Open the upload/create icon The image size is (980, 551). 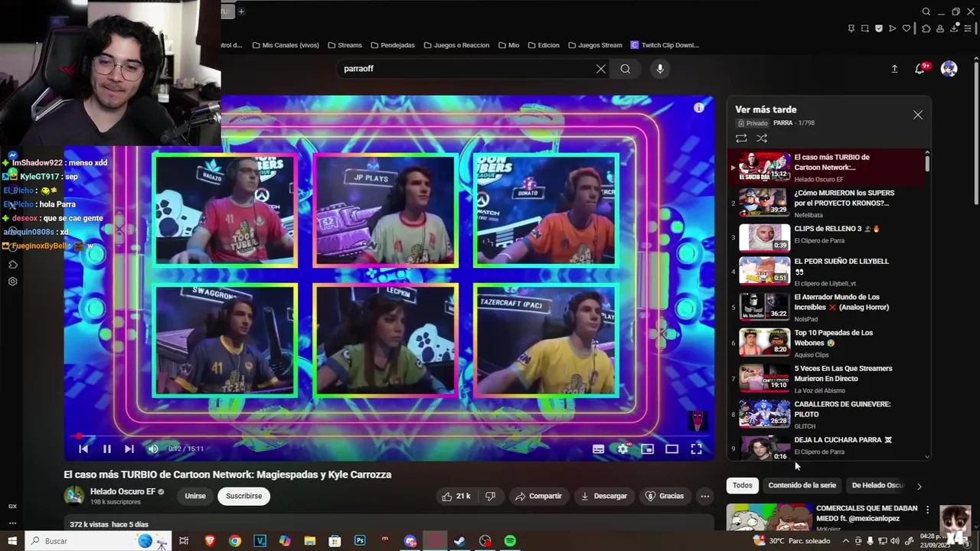pos(894,69)
